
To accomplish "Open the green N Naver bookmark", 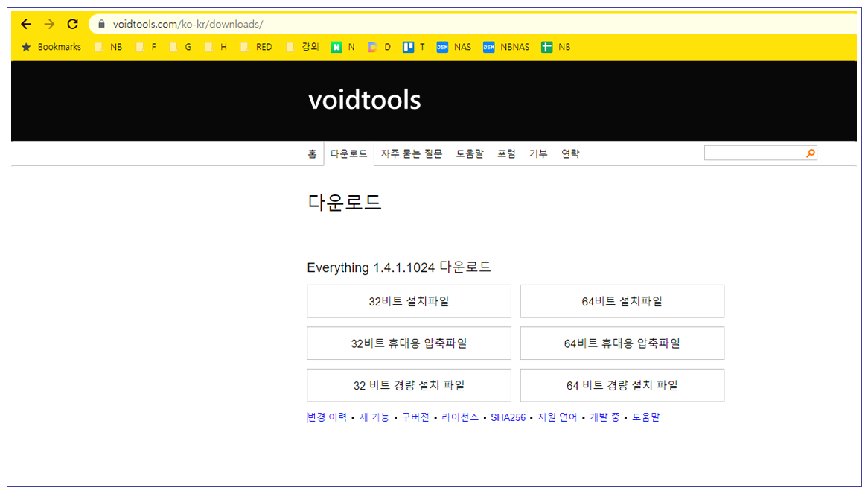I will [343, 47].
